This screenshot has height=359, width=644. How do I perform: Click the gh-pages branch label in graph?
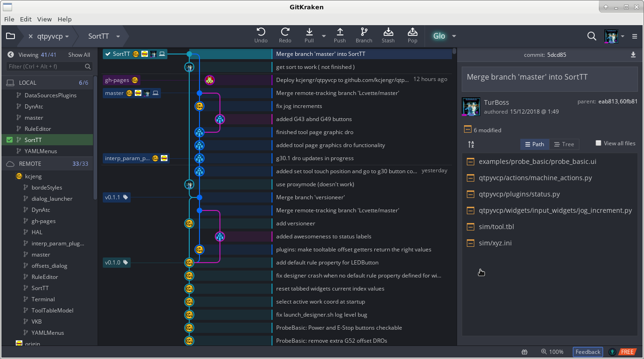[121, 80]
